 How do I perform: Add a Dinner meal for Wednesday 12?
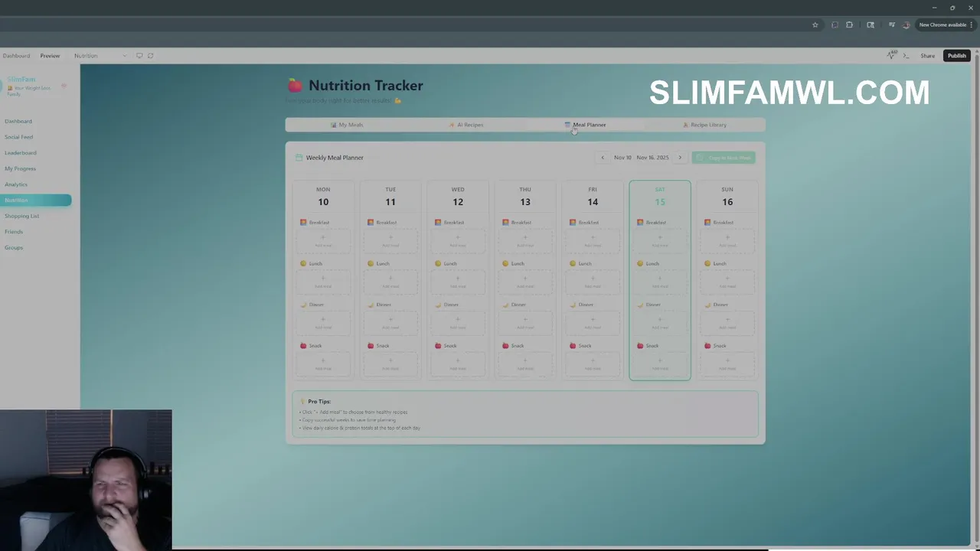point(458,324)
